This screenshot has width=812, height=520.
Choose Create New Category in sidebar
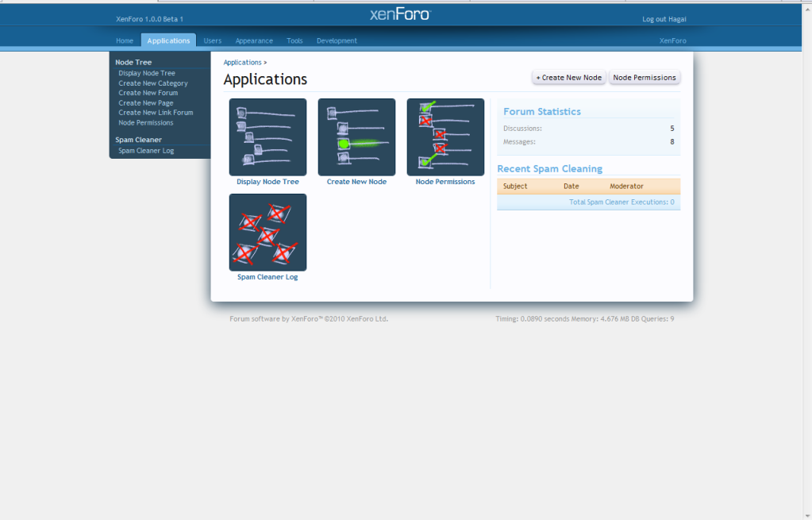(x=153, y=83)
